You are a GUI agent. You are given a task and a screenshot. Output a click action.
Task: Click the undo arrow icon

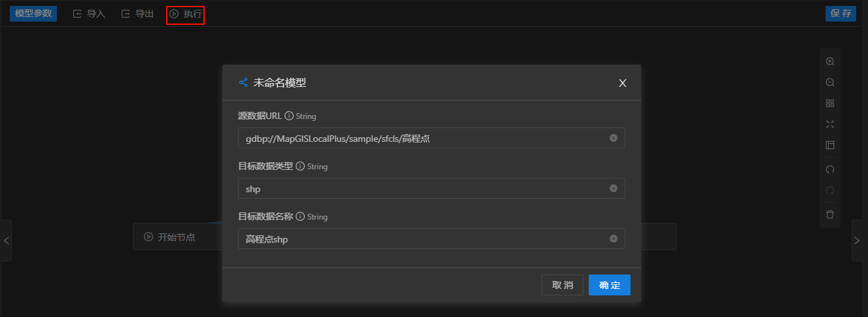point(830,169)
